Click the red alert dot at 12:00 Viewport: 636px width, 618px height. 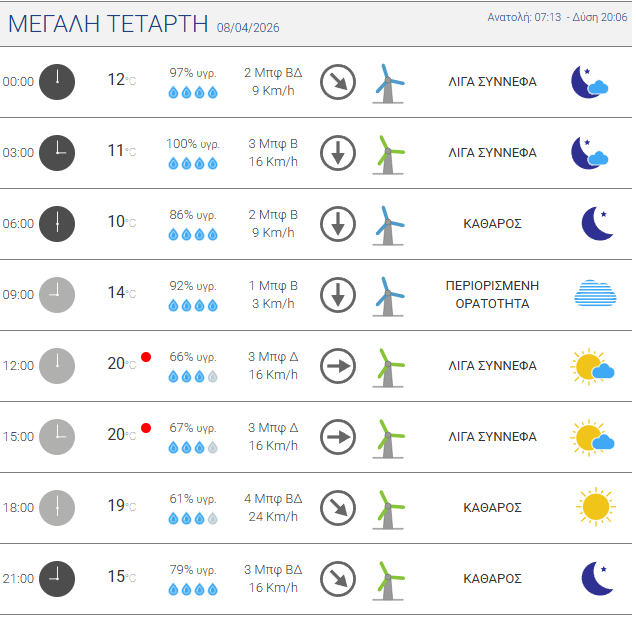point(146,357)
